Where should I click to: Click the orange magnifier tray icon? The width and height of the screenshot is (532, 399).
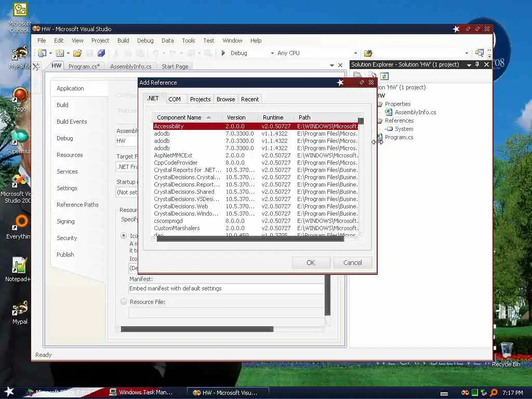[x=494, y=393]
